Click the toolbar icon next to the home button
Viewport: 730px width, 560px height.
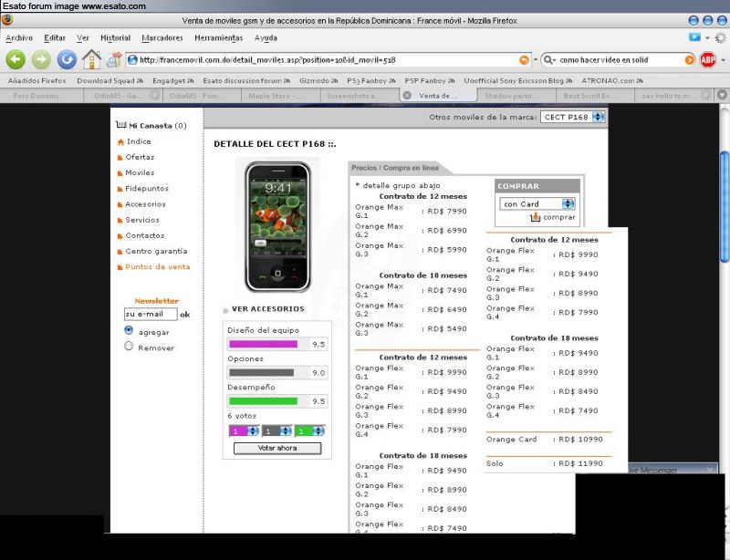tap(114, 59)
